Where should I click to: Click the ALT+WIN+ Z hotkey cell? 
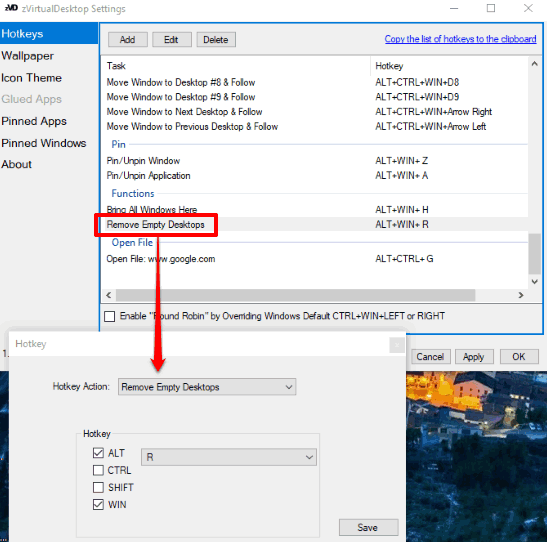click(402, 161)
